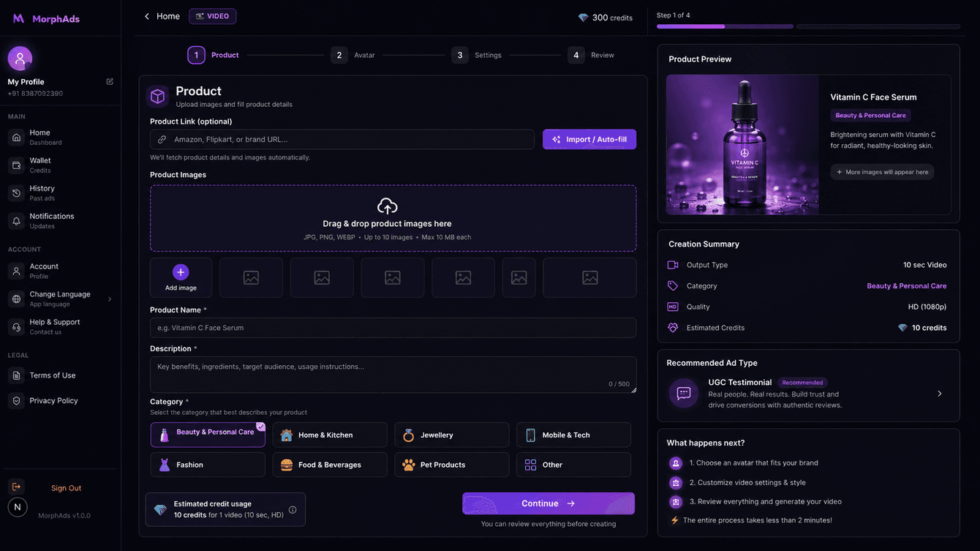Go to step 1 Product
This screenshot has width=980, height=551.
[214, 55]
